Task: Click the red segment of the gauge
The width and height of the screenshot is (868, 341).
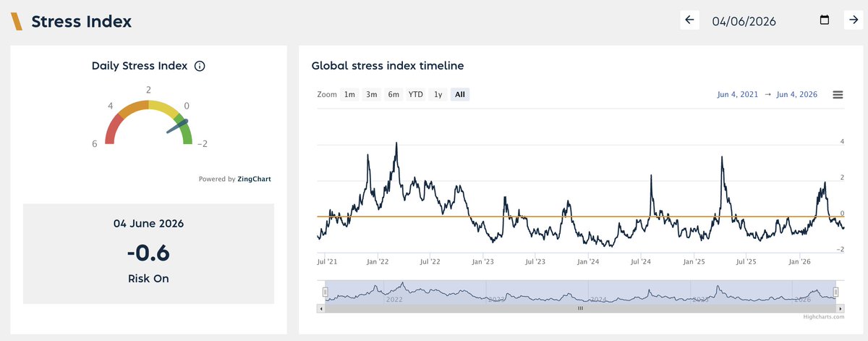Action: click(113, 132)
